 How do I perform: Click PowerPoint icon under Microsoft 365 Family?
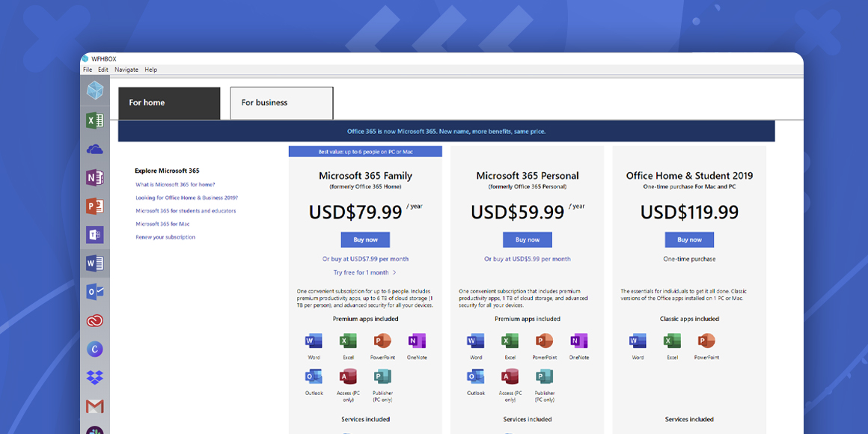(x=382, y=340)
